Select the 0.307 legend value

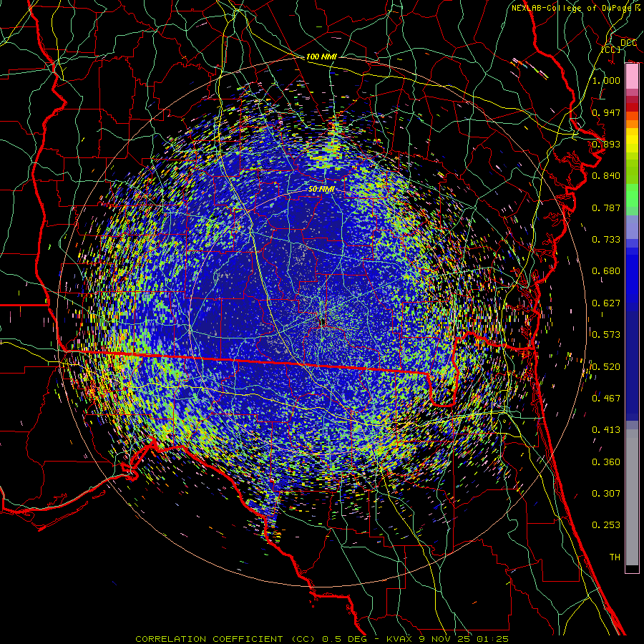[606, 494]
